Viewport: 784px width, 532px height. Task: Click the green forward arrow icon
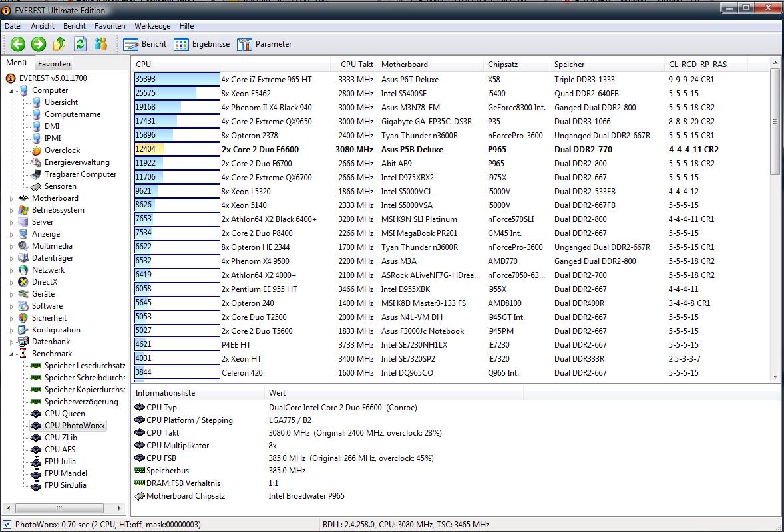coord(39,44)
